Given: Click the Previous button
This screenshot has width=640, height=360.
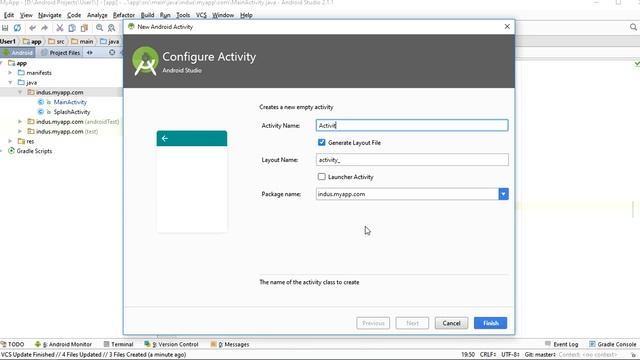Looking at the screenshot, I should pos(373,323).
